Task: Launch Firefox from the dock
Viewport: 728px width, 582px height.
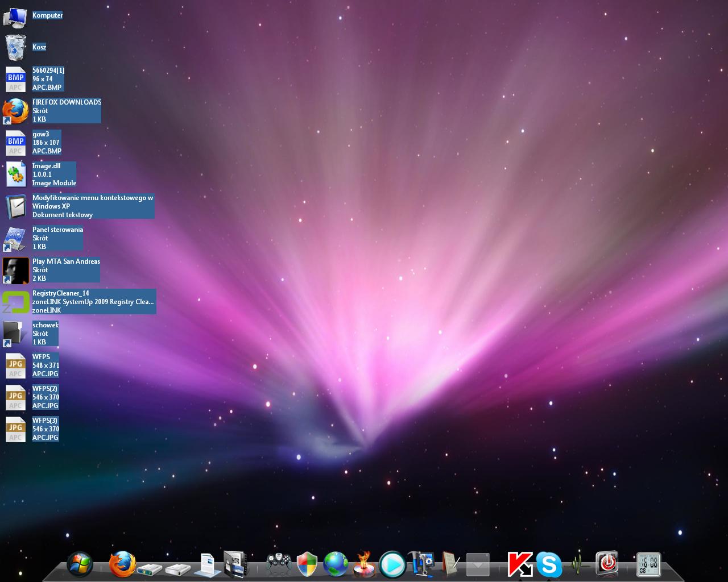Action: (x=122, y=564)
